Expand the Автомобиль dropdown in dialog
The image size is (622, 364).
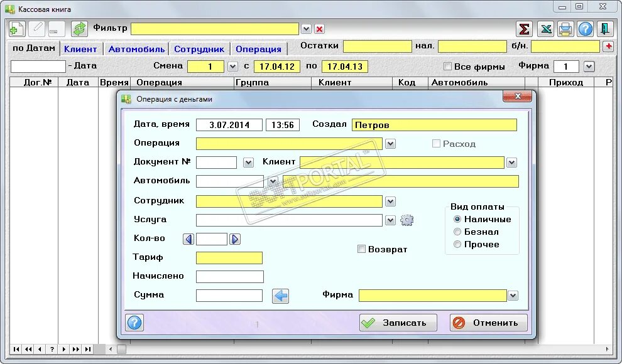tap(273, 181)
